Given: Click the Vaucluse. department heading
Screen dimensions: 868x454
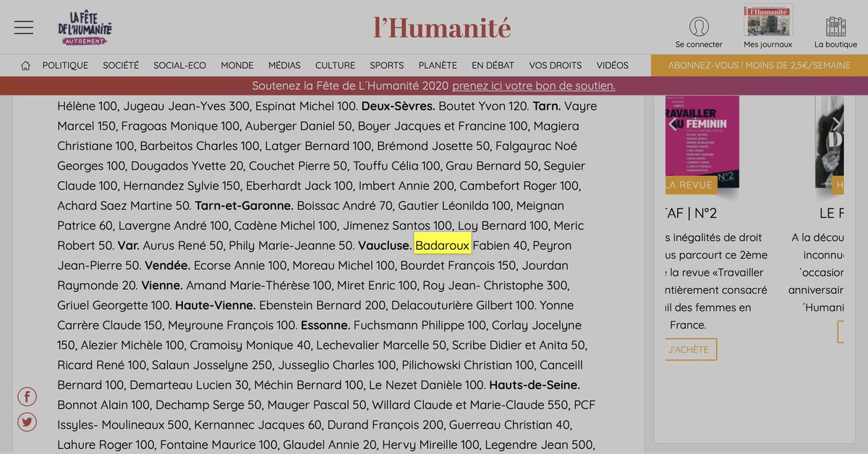Looking at the screenshot, I should [385, 245].
